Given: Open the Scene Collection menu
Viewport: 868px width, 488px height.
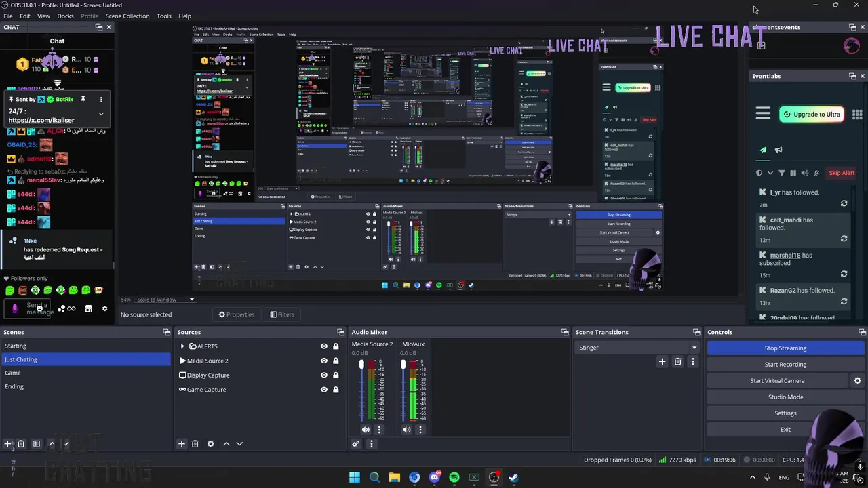Looking at the screenshot, I should [x=127, y=16].
